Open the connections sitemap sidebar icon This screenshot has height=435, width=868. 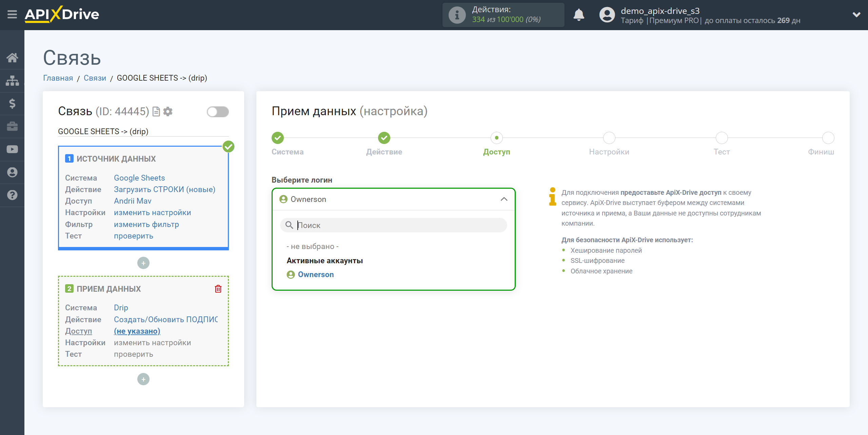[12, 81]
